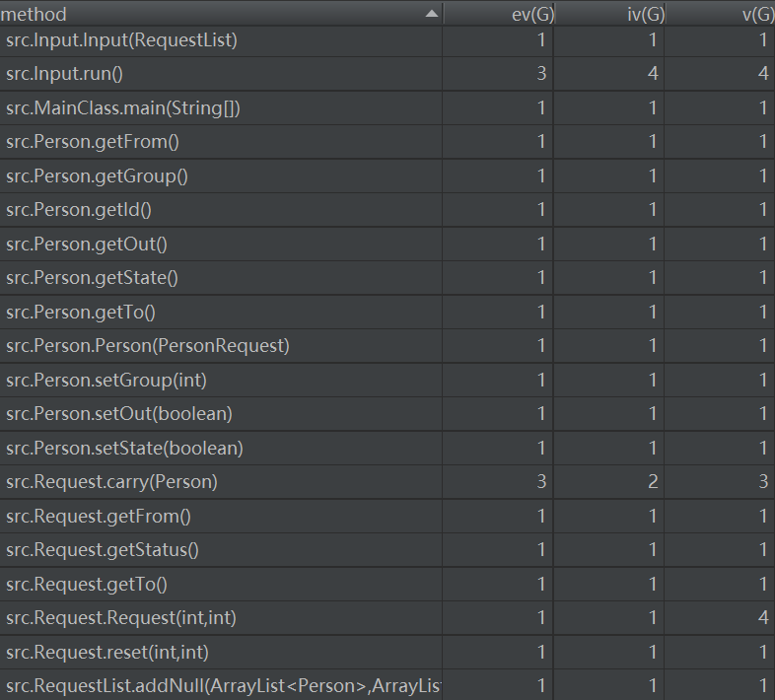Select row src.Person.setOut(boolean)
Viewport: 775px width, 700px height.
click(387, 414)
